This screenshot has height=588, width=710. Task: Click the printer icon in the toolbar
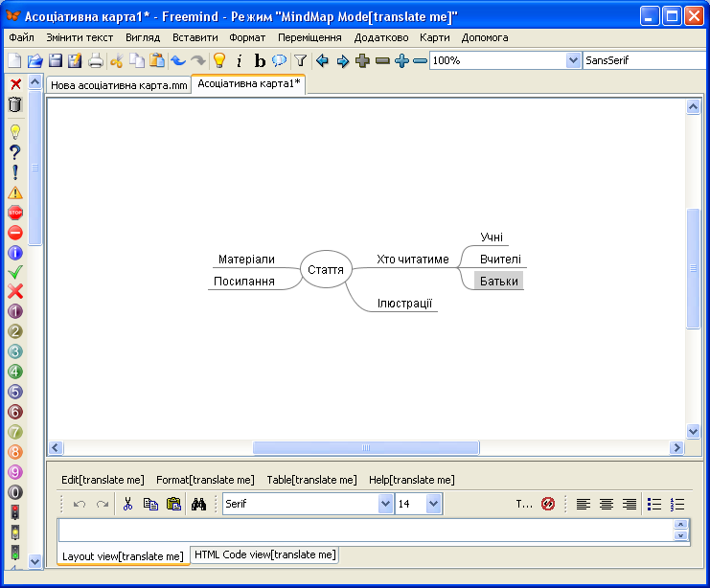[96, 60]
